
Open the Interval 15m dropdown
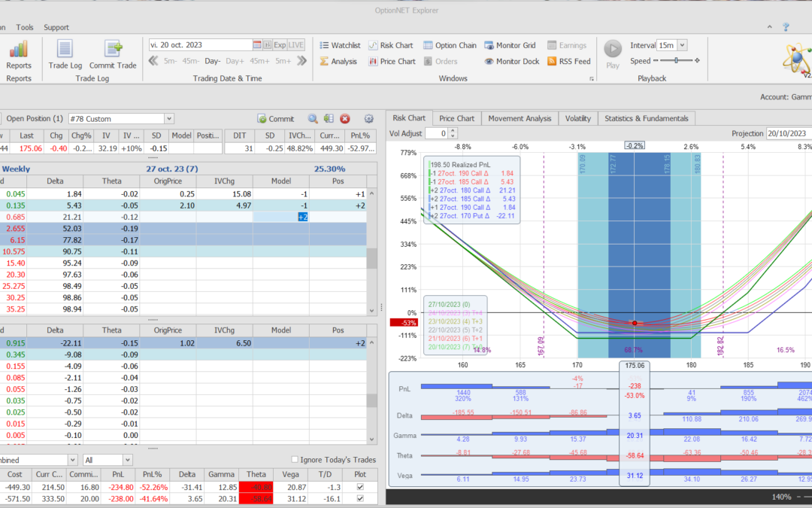[x=681, y=45]
